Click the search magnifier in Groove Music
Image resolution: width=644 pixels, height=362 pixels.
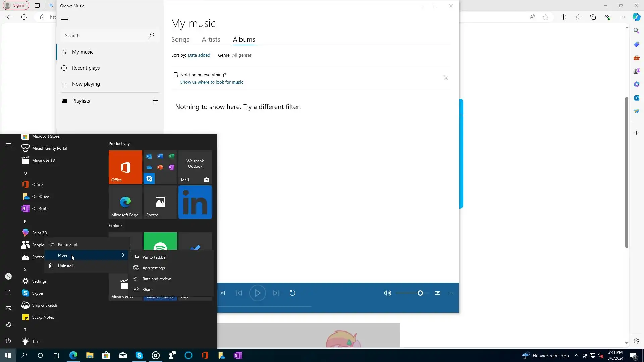(151, 35)
